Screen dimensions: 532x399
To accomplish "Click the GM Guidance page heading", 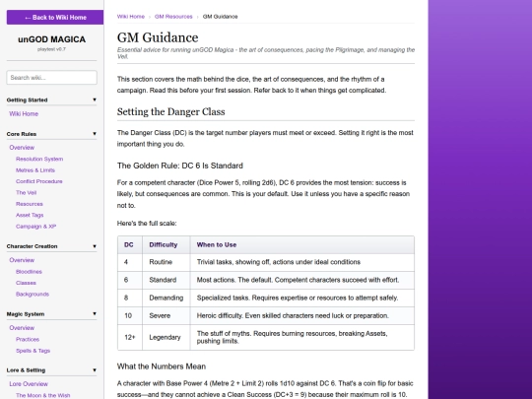I will click(158, 37).
